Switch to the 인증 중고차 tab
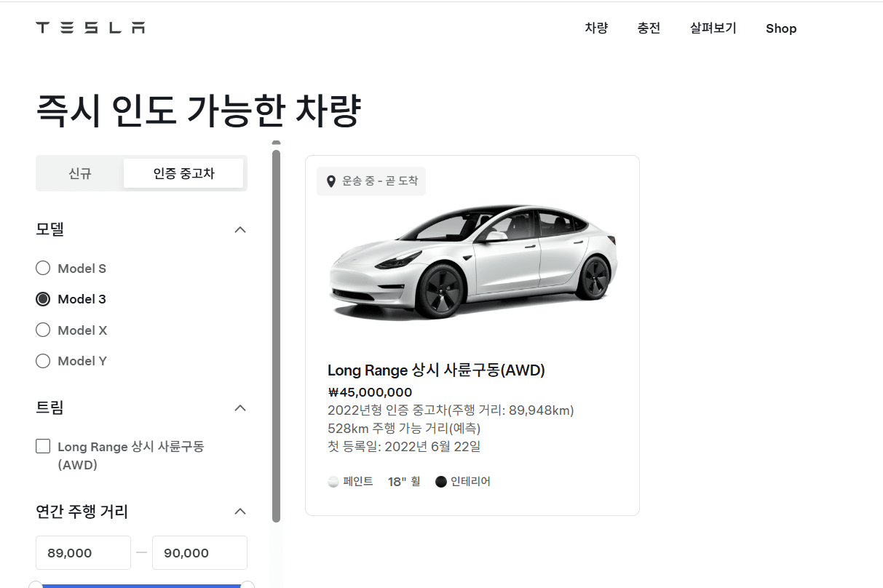 (183, 173)
